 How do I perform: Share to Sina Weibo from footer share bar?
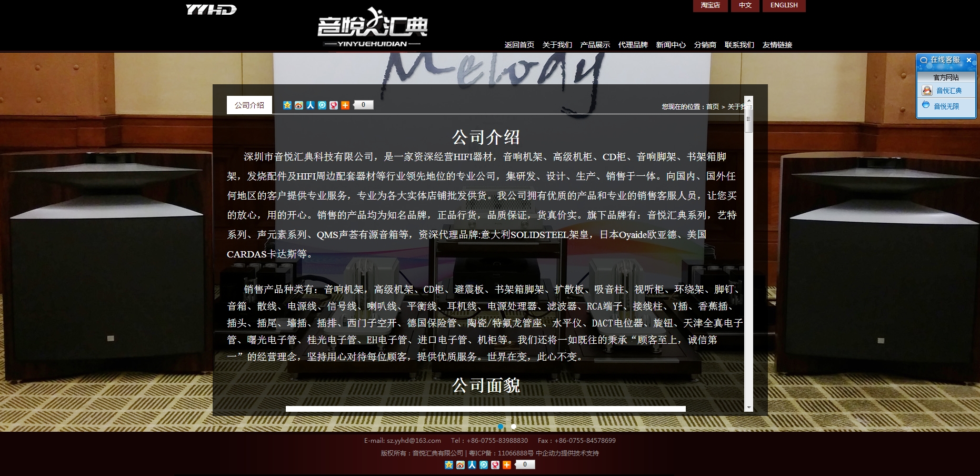(x=461, y=465)
